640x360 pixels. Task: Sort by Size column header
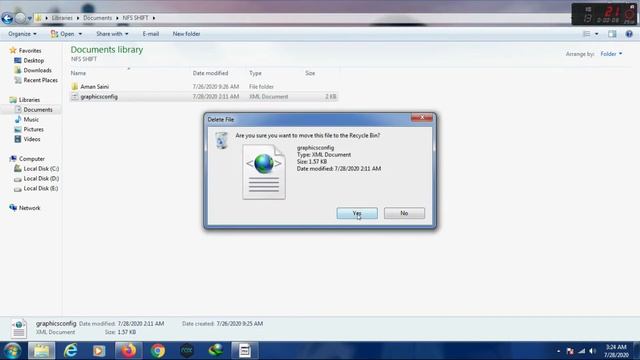(310, 73)
